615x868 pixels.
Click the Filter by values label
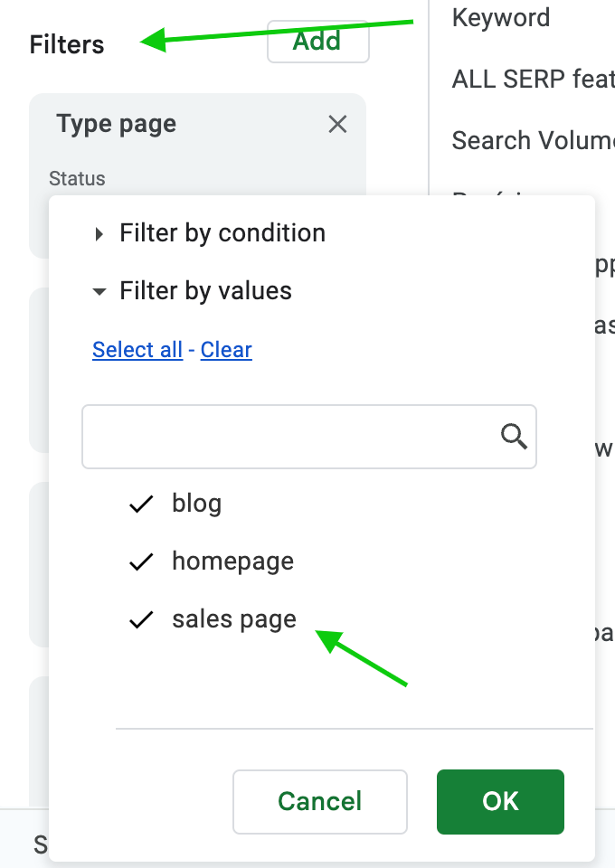click(x=206, y=291)
